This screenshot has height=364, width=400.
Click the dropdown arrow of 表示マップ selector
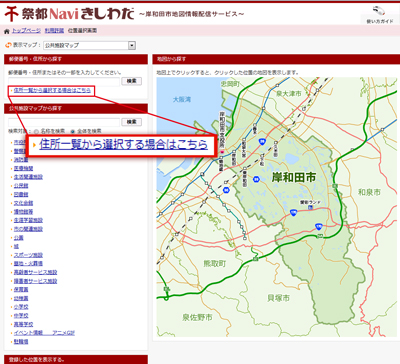(132, 45)
